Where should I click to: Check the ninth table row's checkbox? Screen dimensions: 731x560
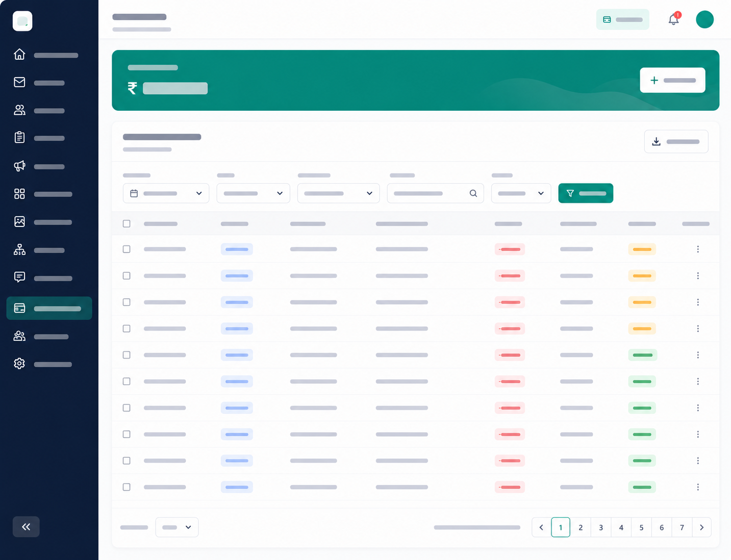pyautogui.click(x=127, y=461)
